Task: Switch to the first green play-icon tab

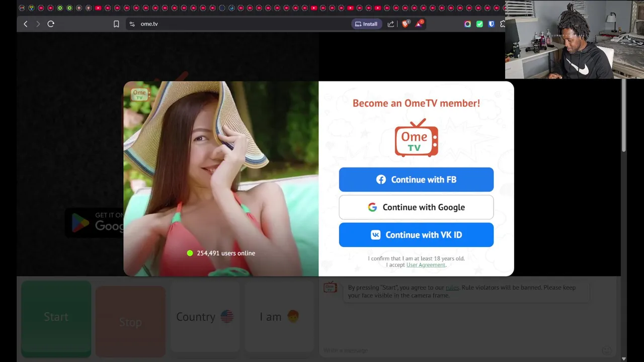Action: (x=60, y=8)
